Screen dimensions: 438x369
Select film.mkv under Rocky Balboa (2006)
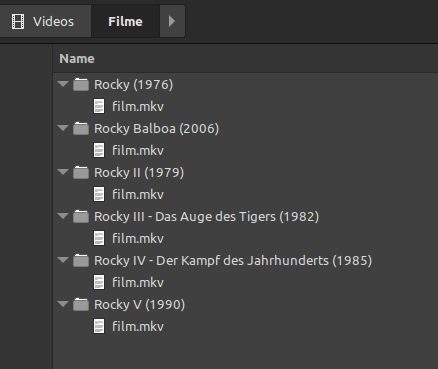[x=138, y=151]
